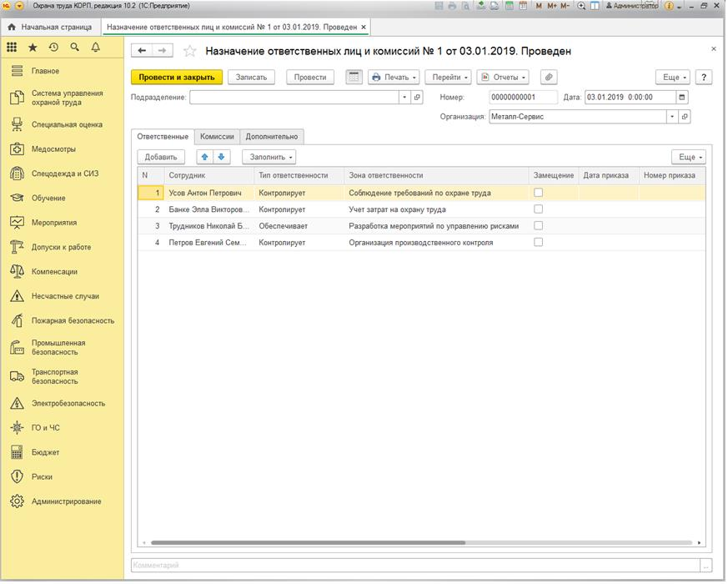Open the History clock icon
This screenshot has height=584, width=728.
[54, 48]
